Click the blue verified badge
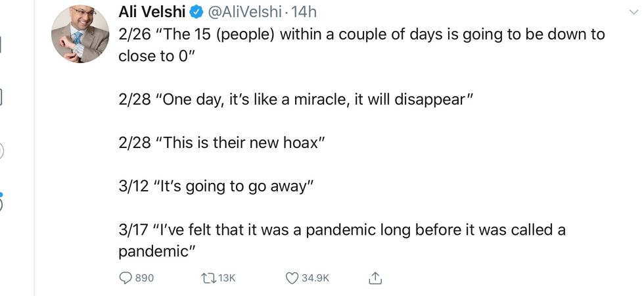Image resolution: width=644 pixels, height=296 pixels. 196,12
